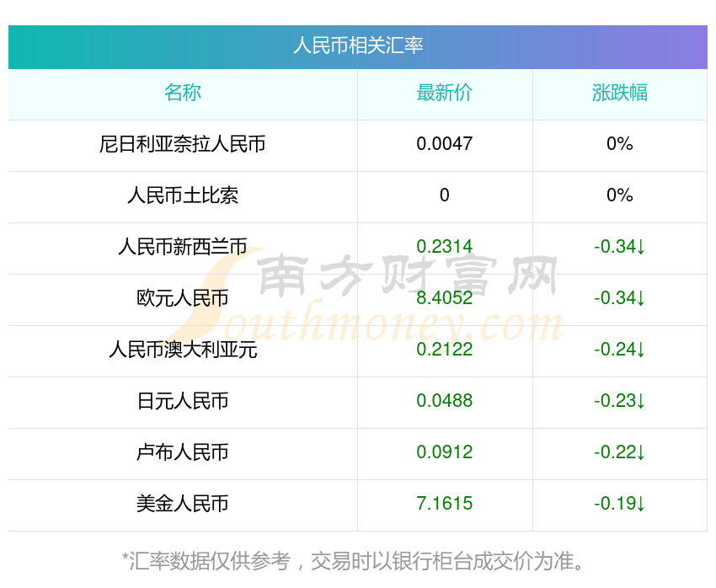This screenshot has width=716, height=588.
Task: Click the 最新价 column header
Action: click(x=444, y=93)
